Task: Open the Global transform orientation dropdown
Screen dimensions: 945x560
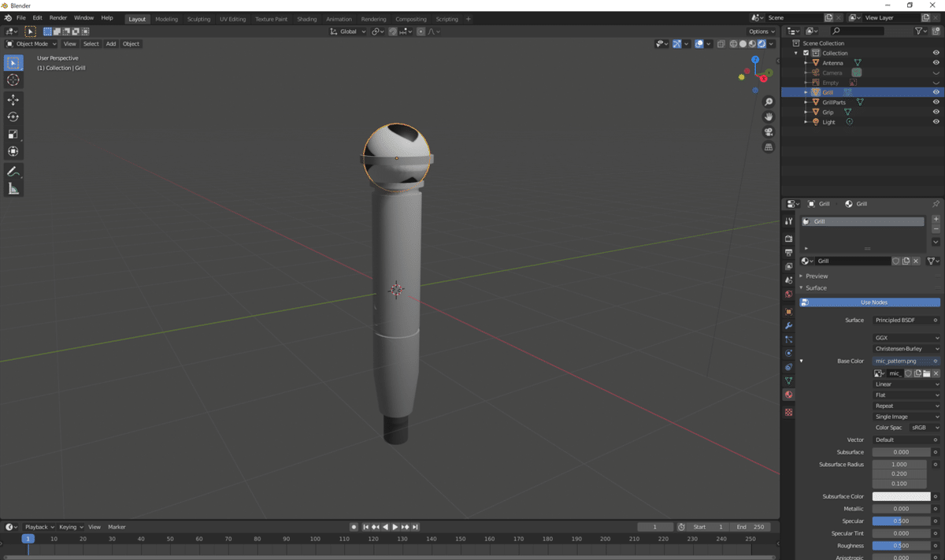Action: [x=348, y=32]
